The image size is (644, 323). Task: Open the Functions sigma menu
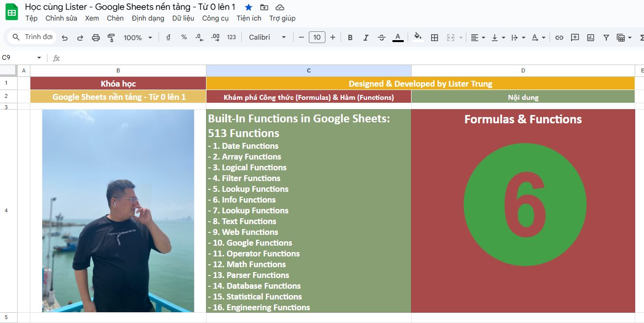[641, 38]
